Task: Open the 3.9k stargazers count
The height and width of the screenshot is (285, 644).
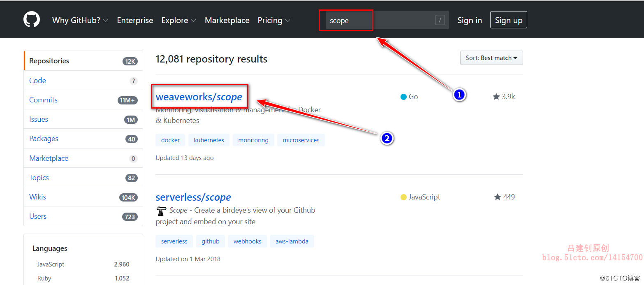Action: pos(504,97)
